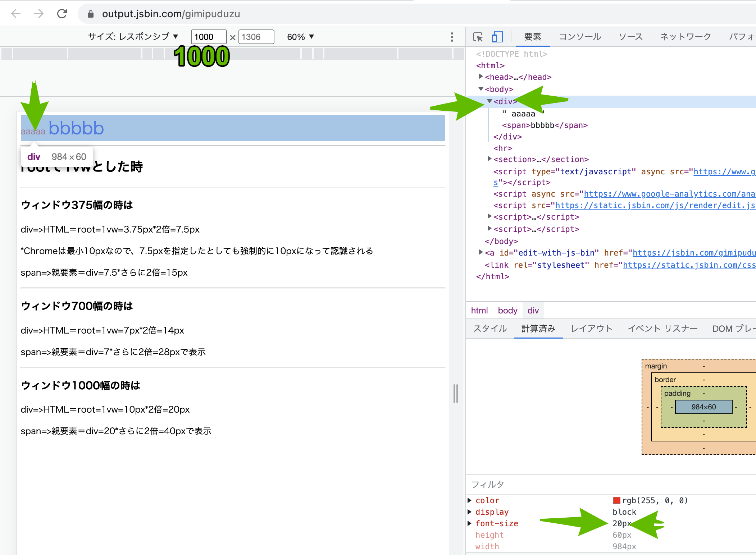This screenshot has height=555, width=756.
Task: Open the static.jsbin.com edit.js link
Action: [x=655, y=205]
